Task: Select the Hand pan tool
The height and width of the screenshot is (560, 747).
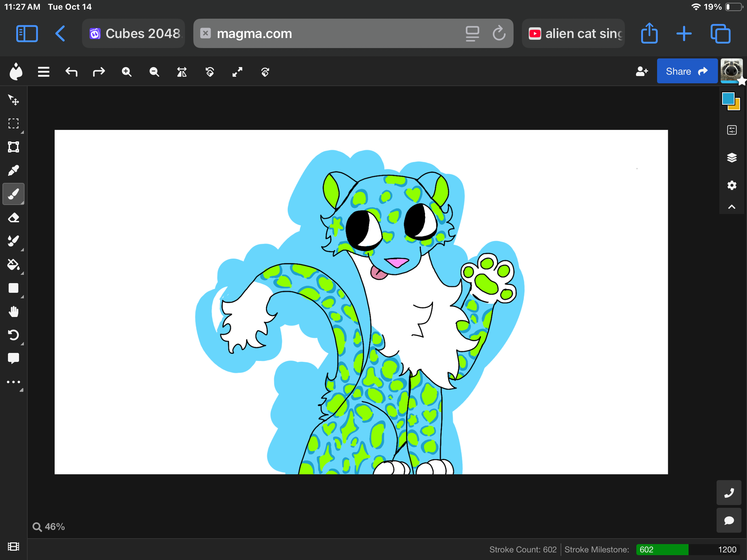Action: pos(13,312)
